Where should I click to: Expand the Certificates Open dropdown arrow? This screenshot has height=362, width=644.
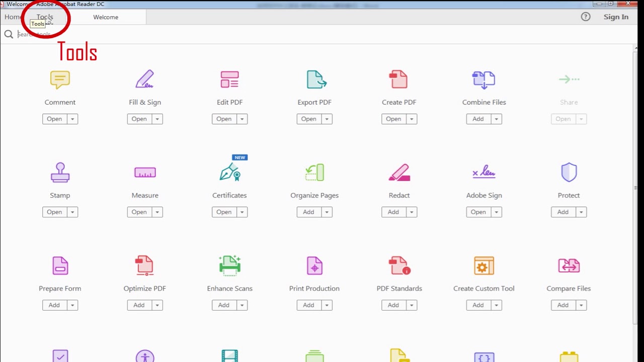[242, 212]
